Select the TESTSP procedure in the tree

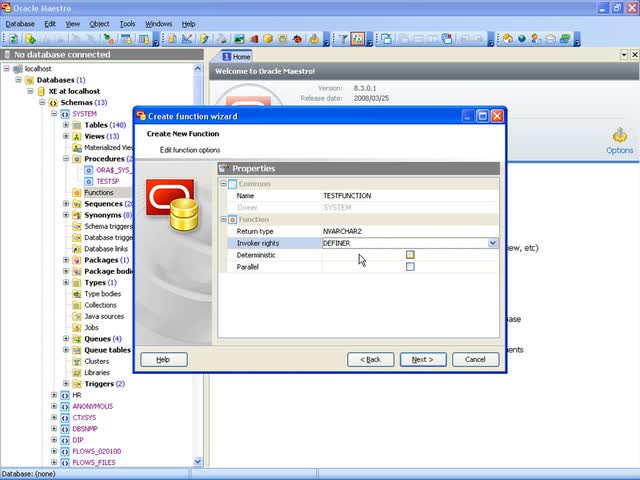click(x=108, y=181)
